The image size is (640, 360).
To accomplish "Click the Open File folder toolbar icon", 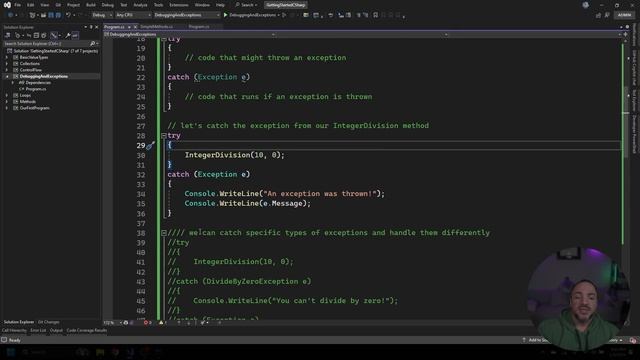I will pyautogui.click(x=43, y=15).
